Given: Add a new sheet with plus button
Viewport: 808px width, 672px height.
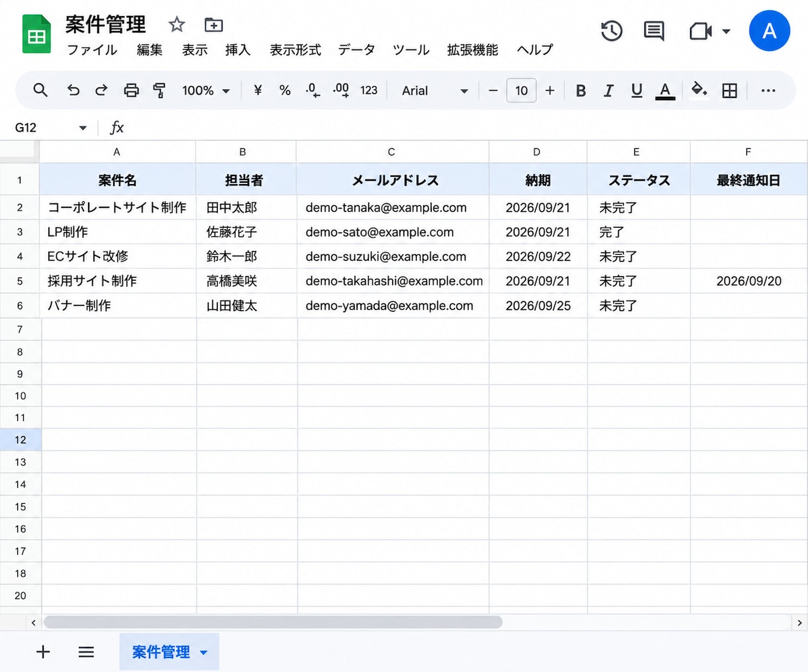Looking at the screenshot, I should coord(43,652).
